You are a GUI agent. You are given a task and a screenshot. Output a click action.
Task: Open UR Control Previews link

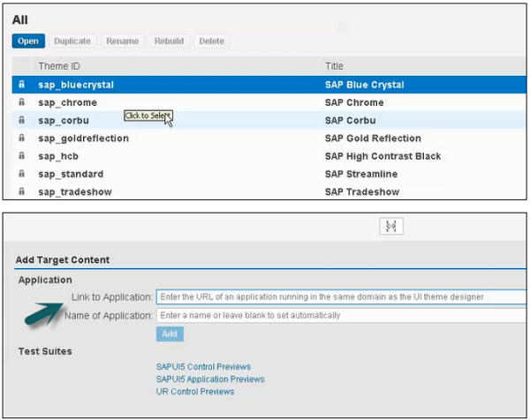point(195,391)
